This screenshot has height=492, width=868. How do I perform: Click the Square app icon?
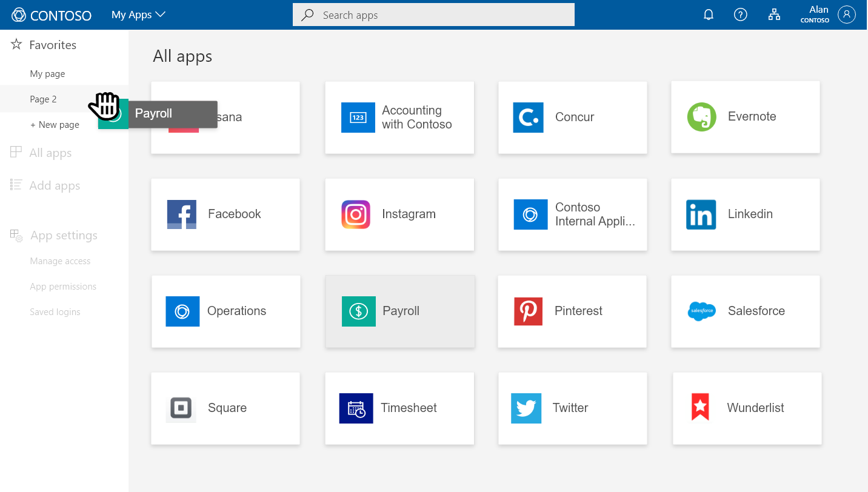tap(181, 408)
